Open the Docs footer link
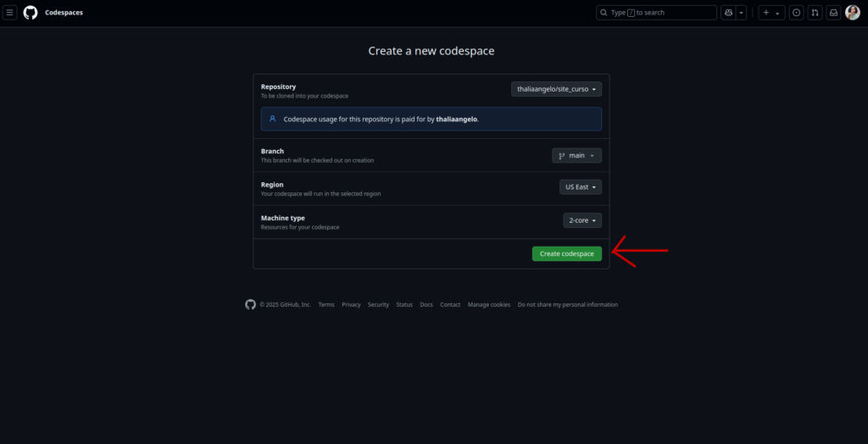Image resolution: width=868 pixels, height=444 pixels. click(x=426, y=305)
